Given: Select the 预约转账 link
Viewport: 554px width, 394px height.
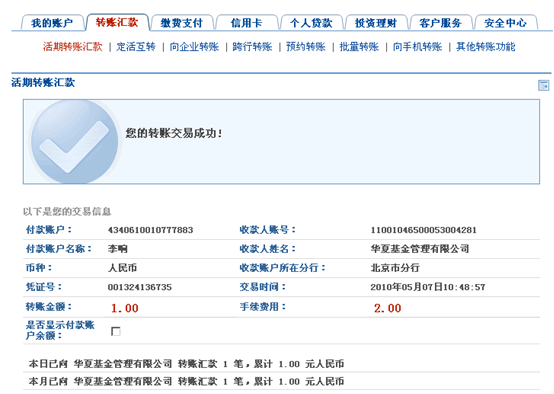Looking at the screenshot, I should click(306, 47).
